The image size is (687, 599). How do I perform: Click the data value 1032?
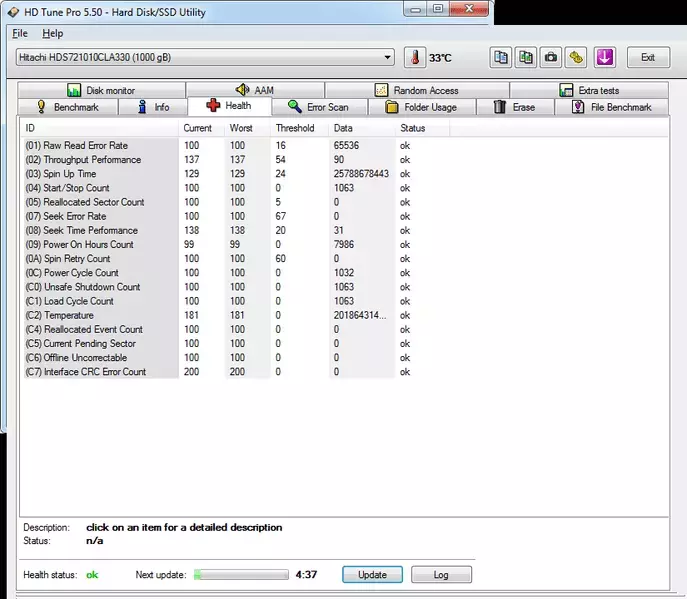(344, 273)
